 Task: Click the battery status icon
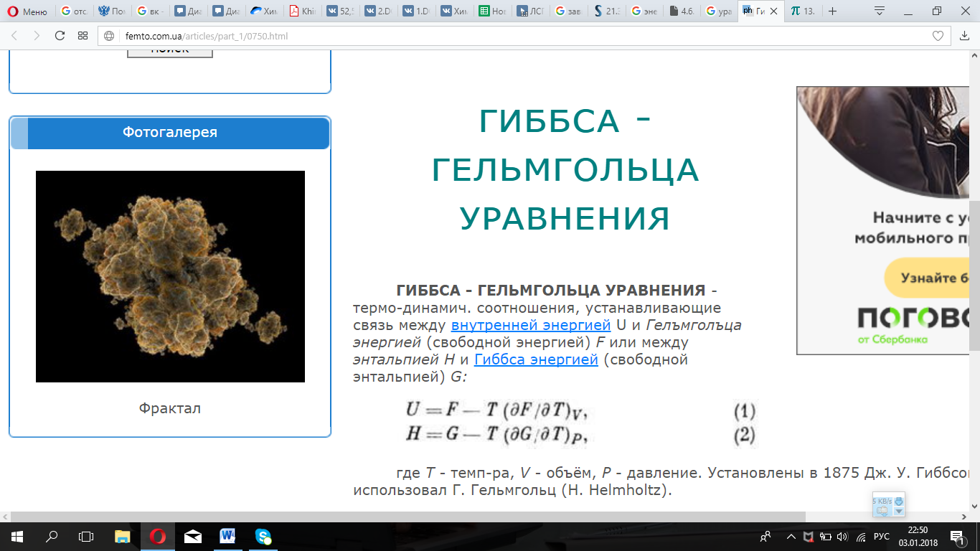point(826,536)
